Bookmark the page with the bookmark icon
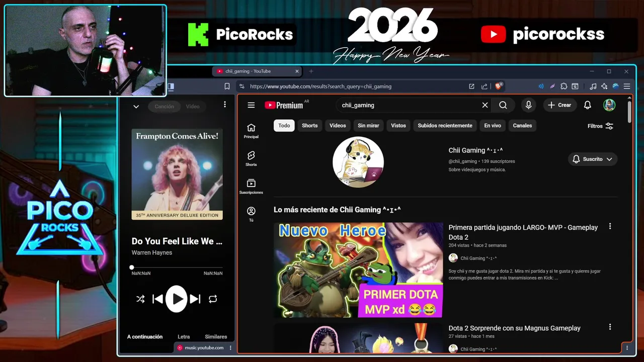The image size is (644, 362). [227, 86]
